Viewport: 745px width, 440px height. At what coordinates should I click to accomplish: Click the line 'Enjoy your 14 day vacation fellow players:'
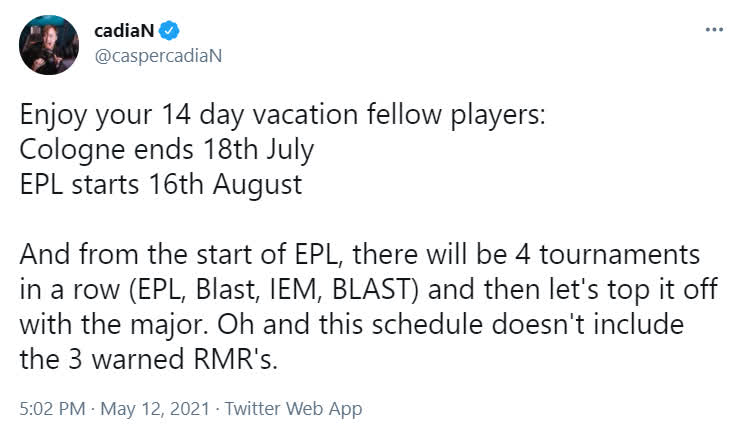tap(282, 115)
